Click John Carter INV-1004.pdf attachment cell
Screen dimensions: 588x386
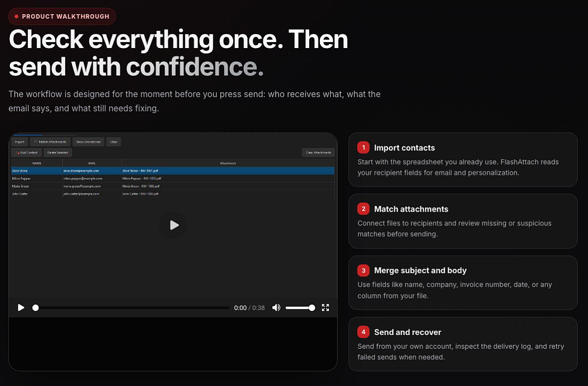[140, 194]
